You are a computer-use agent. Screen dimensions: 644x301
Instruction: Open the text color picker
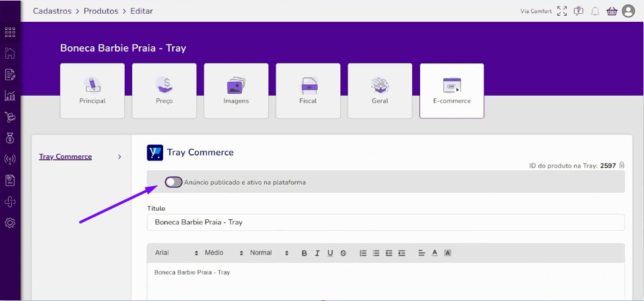(x=435, y=253)
